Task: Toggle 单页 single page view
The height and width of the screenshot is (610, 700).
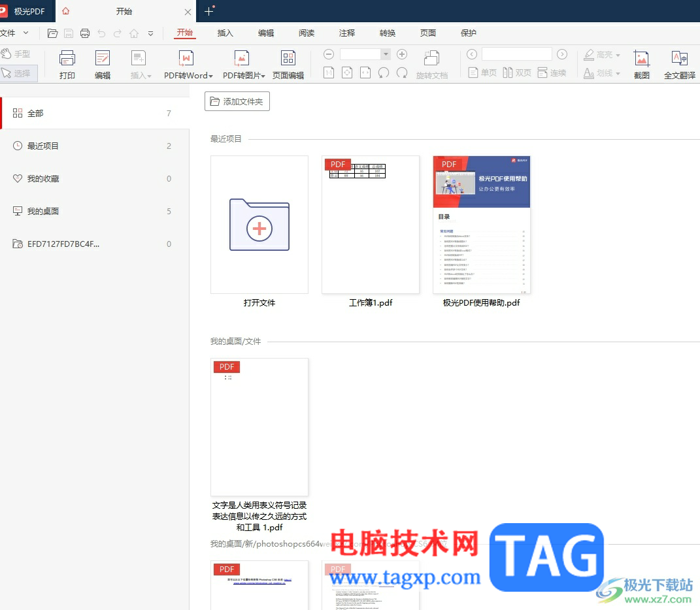Action: tap(482, 72)
